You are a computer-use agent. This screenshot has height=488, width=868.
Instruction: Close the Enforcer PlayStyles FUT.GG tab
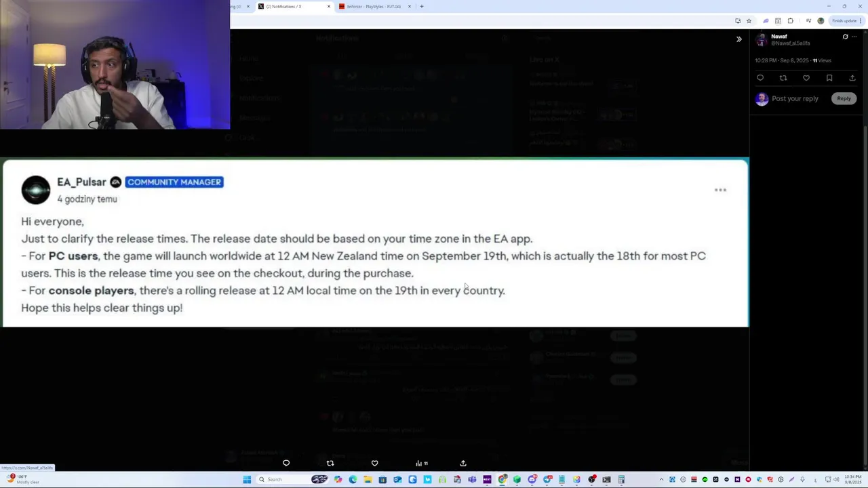[x=409, y=7]
